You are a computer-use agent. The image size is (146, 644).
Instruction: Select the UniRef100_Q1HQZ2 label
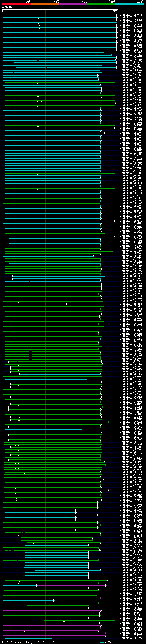click(x=131, y=95)
